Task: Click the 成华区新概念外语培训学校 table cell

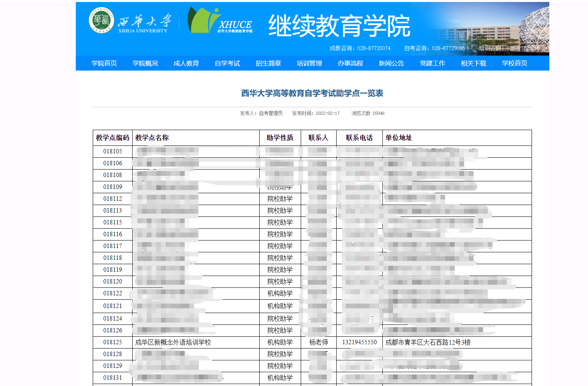Action: tap(173, 342)
